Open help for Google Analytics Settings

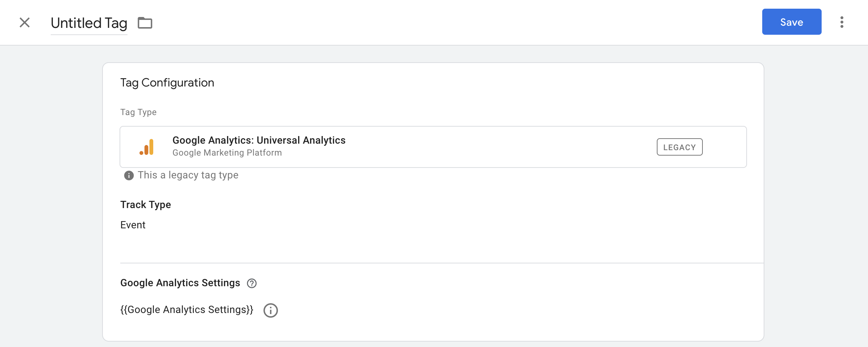(x=252, y=283)
